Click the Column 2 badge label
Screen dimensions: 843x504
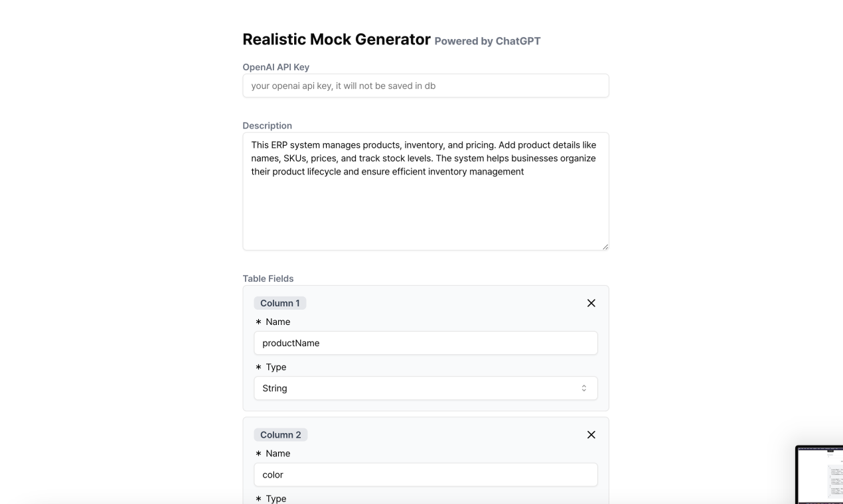click(280, 435)
